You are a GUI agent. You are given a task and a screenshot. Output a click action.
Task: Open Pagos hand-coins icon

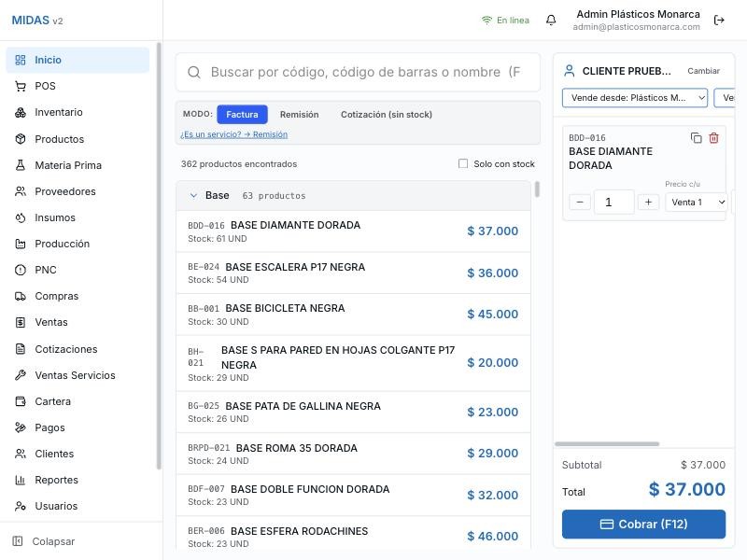pyautogui.click(x=21, y=427)
